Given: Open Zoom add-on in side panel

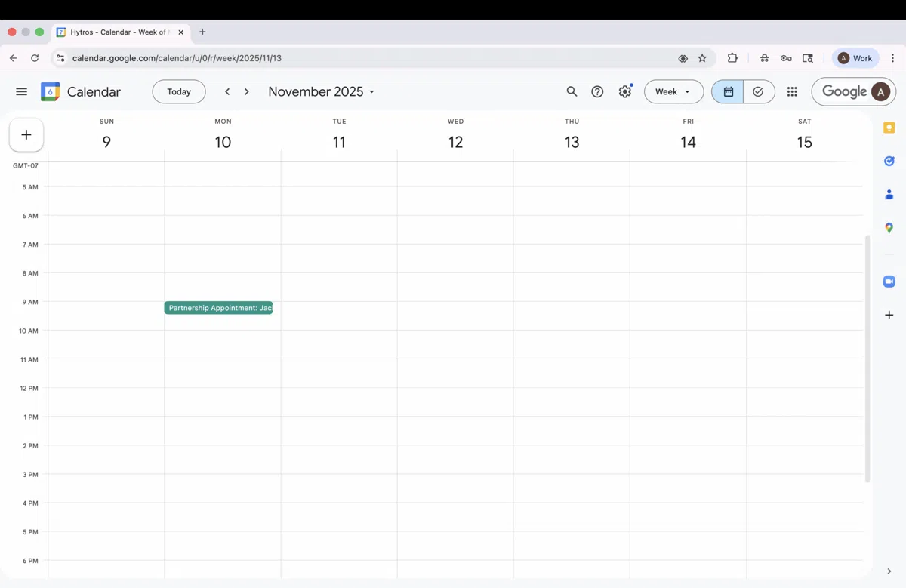Looking at the screenshot, I should pyautogui.click(x=889, y=282).
